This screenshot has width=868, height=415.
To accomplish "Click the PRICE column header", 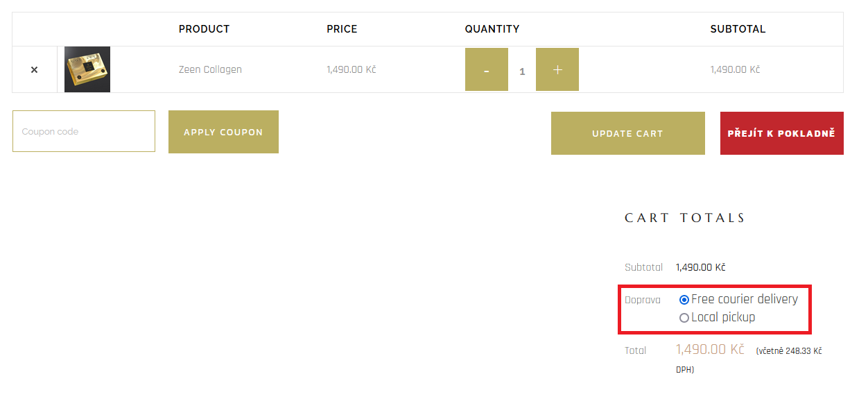I will pos(342,29).
